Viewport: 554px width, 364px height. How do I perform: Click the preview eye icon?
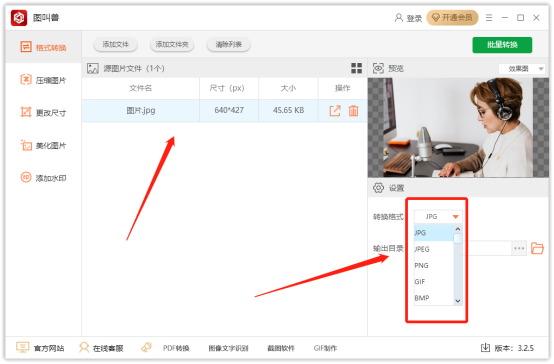[x=378, y=68]
